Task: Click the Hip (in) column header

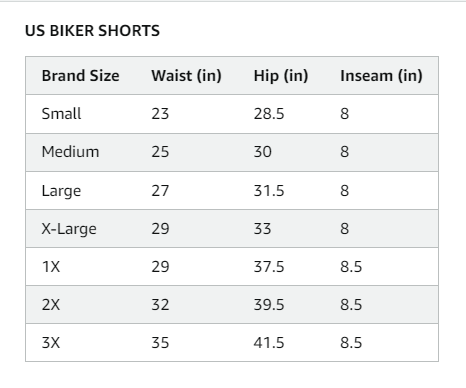Action: point(281,76)
